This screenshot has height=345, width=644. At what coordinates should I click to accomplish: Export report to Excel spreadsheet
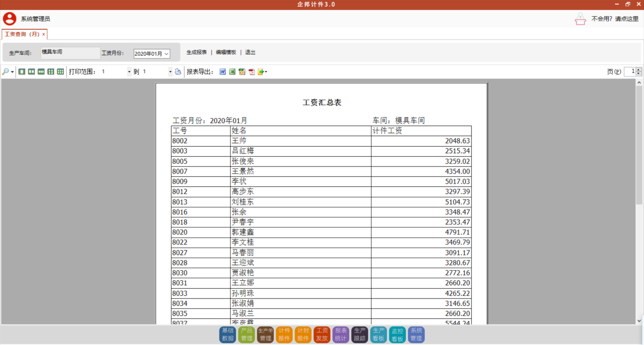(232, 72)
